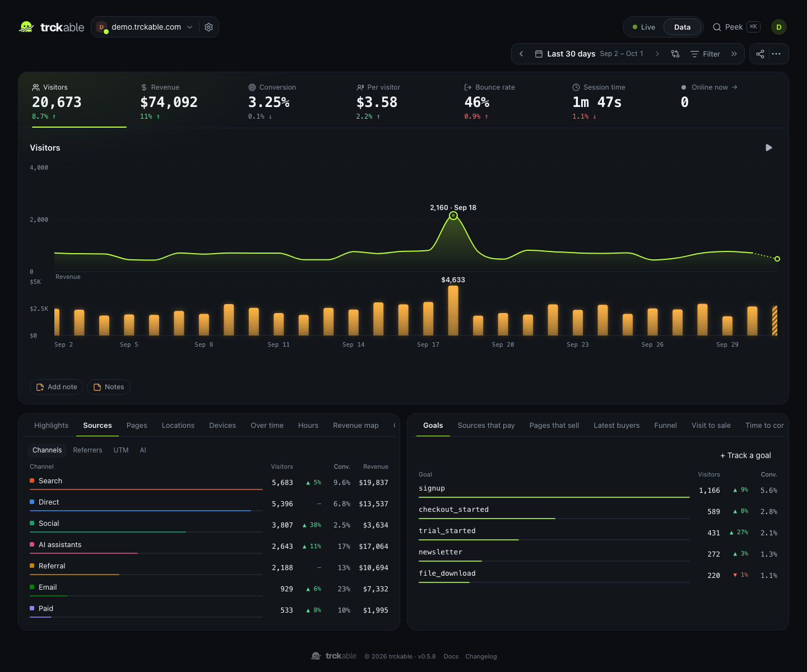Viewport: 807px width, 672px height.
Task: Open the Last 30 days date range picker
Action: click(589, 54)
